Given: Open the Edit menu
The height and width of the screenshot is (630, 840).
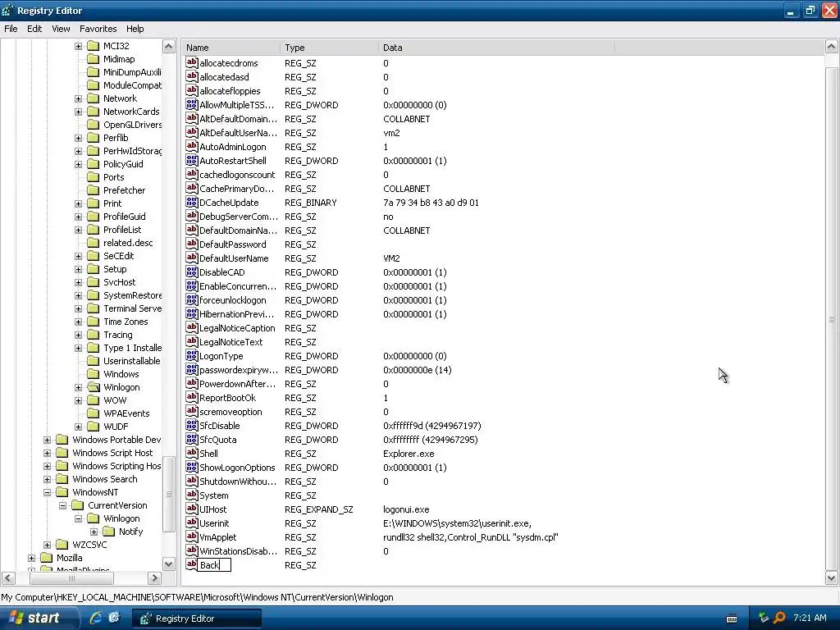Looking at the screenshot, I should coord(34,29).
